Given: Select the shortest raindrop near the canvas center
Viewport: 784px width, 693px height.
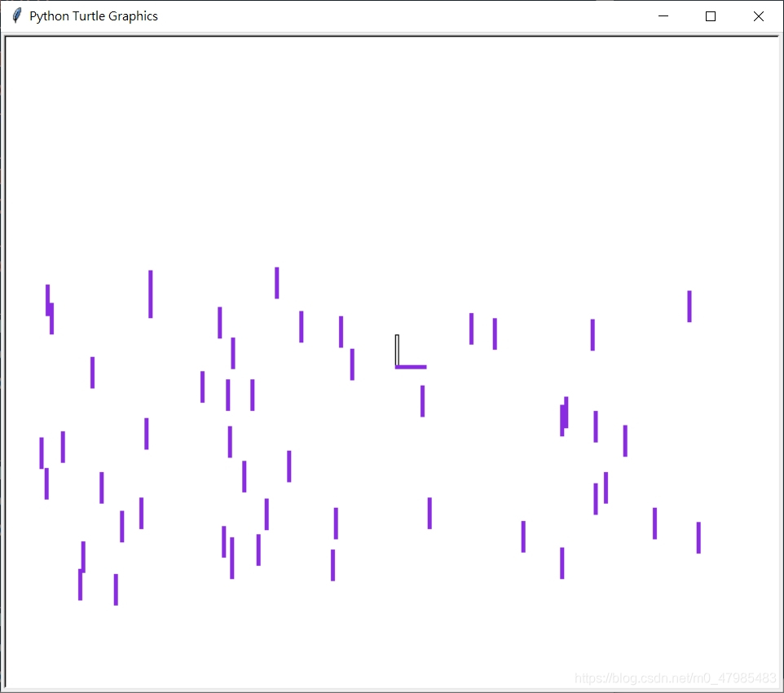Looking at the screenshot, I should (x=421, y=399).
